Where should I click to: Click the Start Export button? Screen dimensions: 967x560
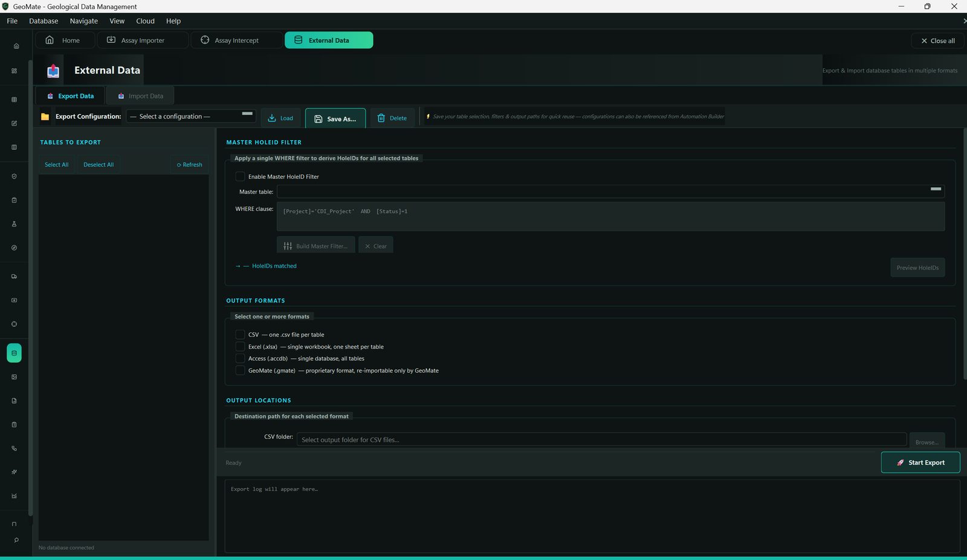pos(920,463)
